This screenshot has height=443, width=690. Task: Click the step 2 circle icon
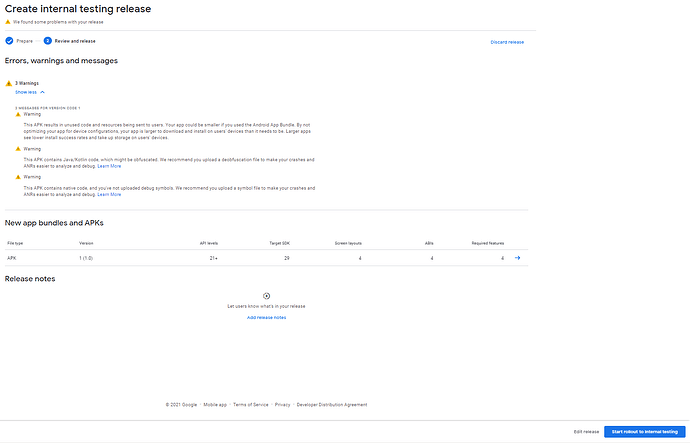(x=47, y=41)
